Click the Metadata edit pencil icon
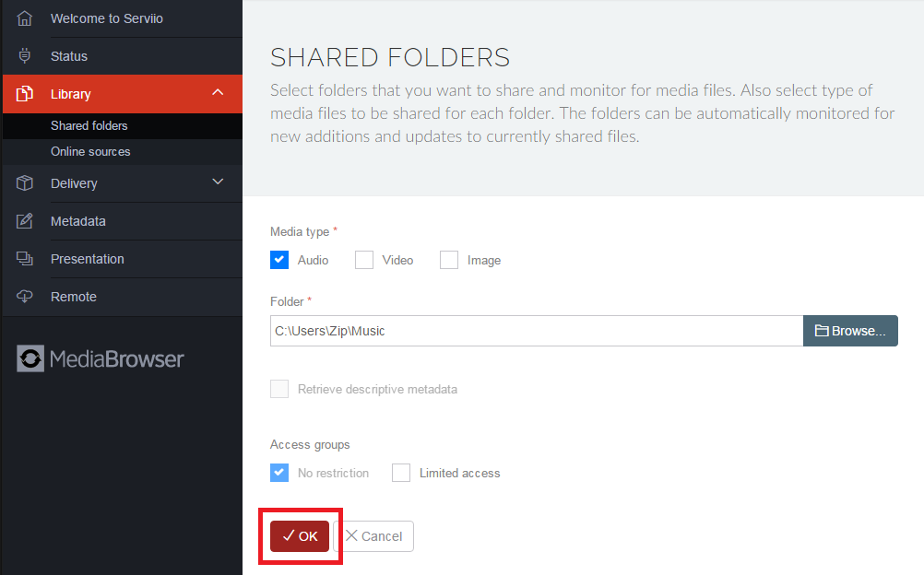924x575 pixels. coord(25,221)
